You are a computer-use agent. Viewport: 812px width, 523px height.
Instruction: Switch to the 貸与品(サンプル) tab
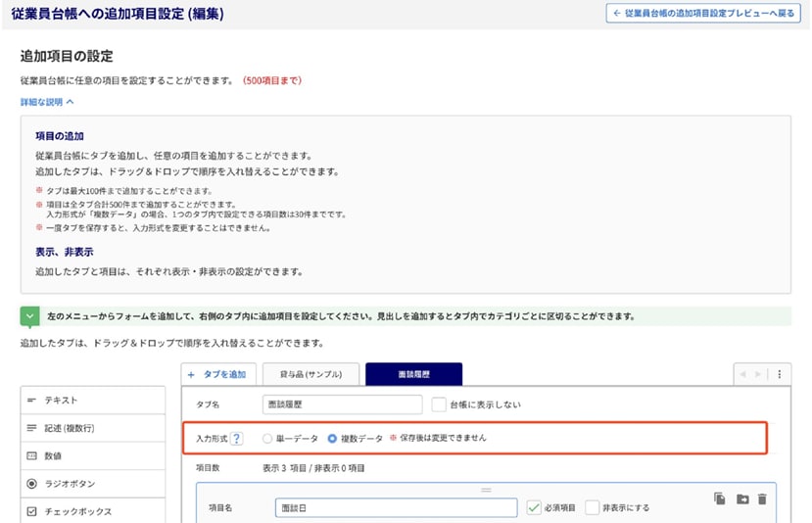coord(310,374)
